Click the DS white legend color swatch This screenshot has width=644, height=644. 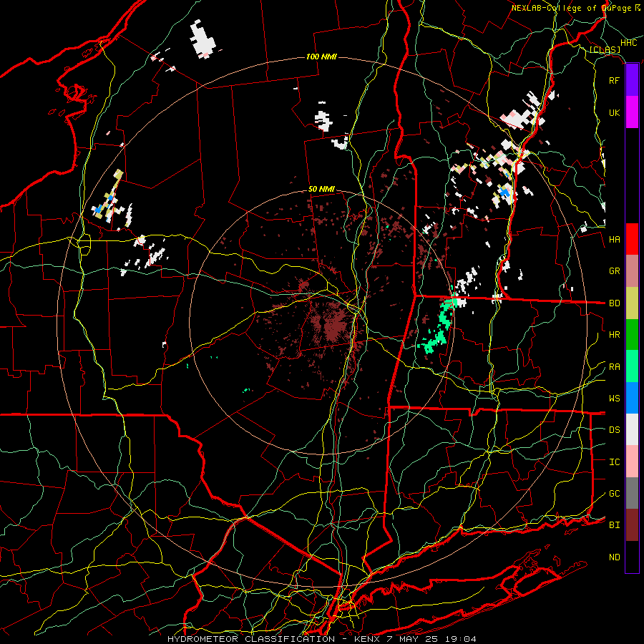tap(632, 429)
